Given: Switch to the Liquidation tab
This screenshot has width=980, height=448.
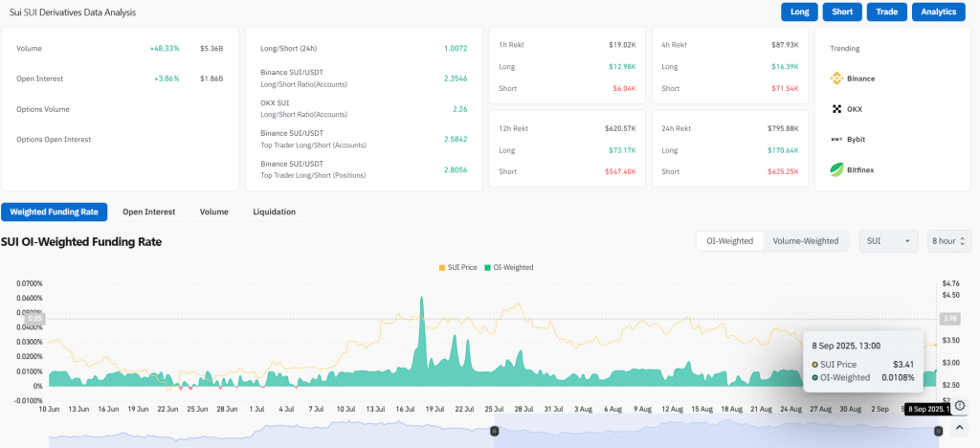Looking at the screenshot, I should pos(274,212).
